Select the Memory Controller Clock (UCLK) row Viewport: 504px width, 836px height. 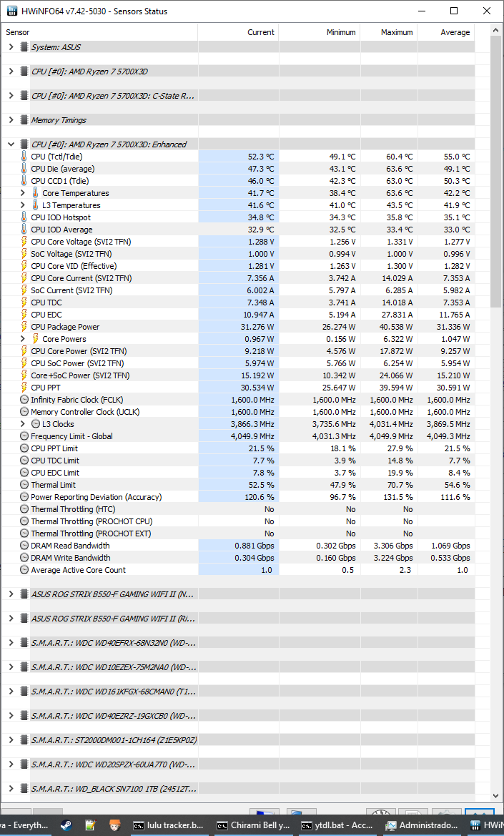click(x=238, y=412)
